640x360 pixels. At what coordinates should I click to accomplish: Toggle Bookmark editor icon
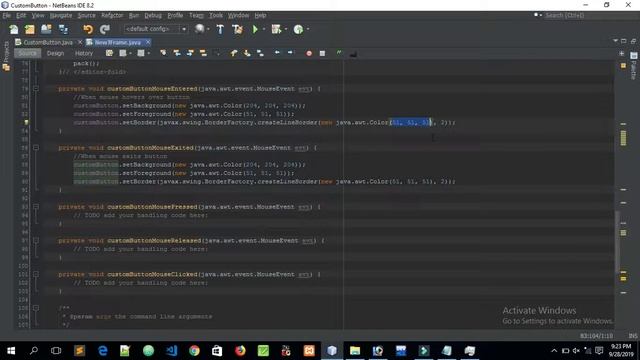click(x=260, y=53)
